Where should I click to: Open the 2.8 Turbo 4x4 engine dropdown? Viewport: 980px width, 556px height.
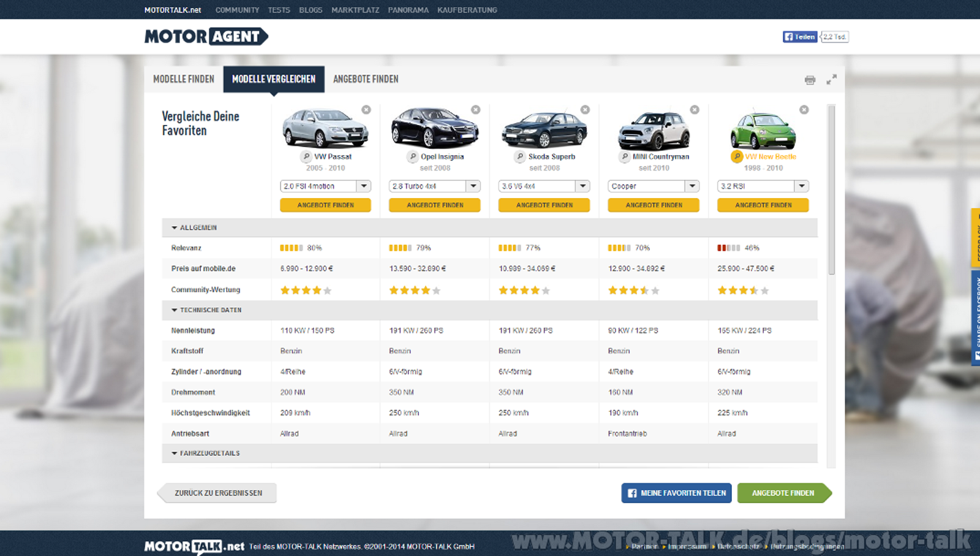pyautogui.click(x=435, y=186)
